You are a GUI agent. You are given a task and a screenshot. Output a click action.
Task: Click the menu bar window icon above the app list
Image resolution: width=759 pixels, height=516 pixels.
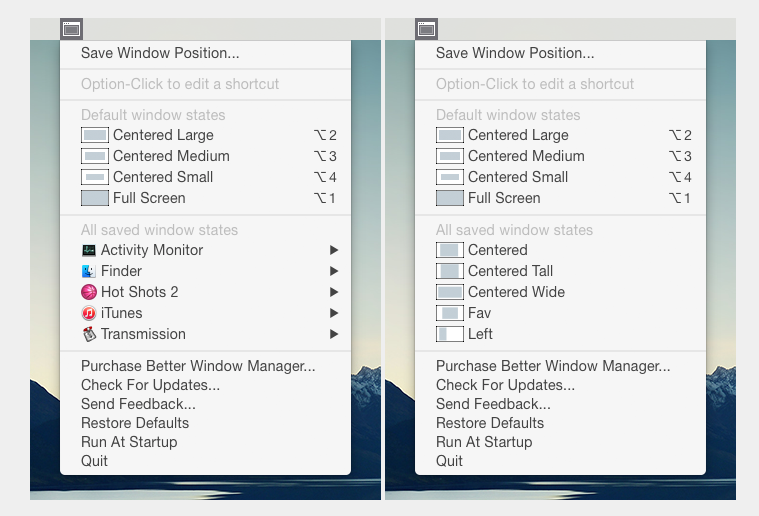pyautogui.click(x=71, y=29)
